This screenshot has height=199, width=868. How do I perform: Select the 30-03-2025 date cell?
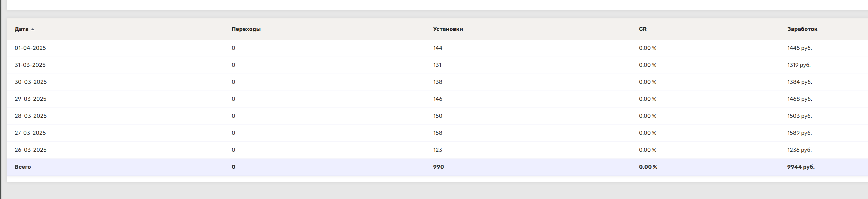point(30,82)
